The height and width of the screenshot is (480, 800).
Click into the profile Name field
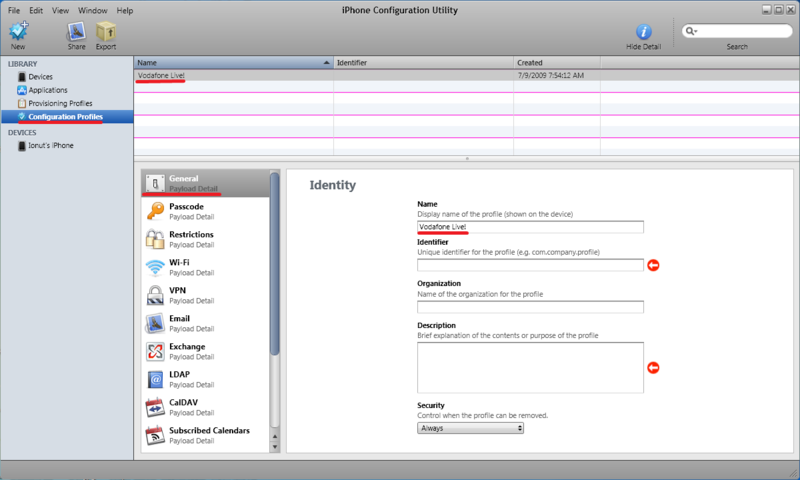(530, 227)
